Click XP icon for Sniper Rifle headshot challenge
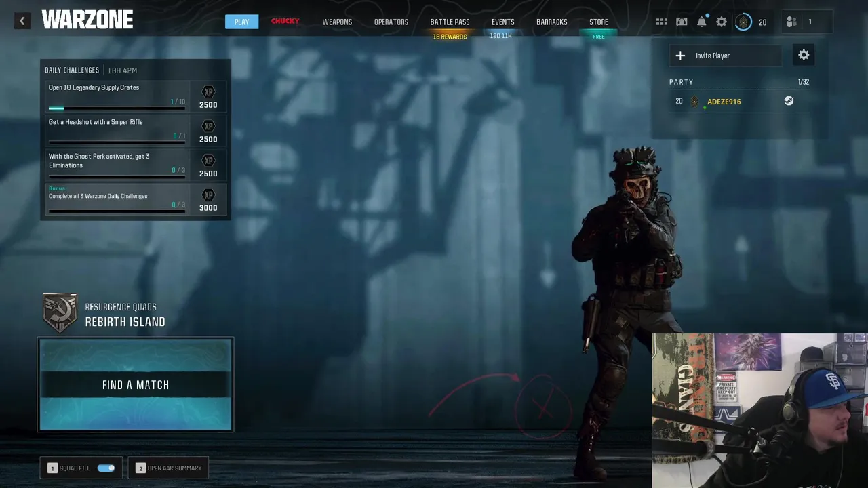This screenshot has width=868, height=488. pos(208,126)
